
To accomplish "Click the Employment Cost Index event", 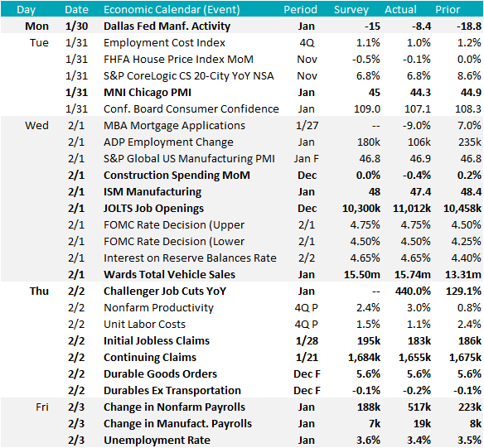I will (165, 43).
